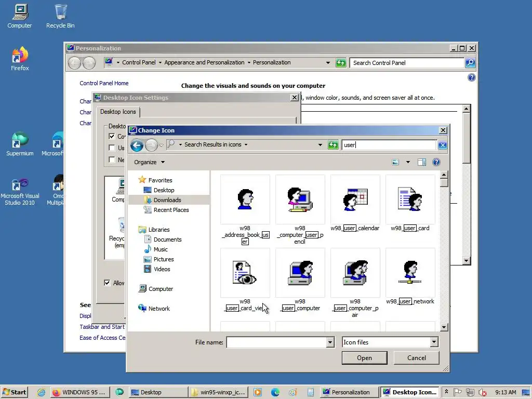532x399 pixels.
Task: Launch Supermium desktop shortcut
Action: click(20, 144)
